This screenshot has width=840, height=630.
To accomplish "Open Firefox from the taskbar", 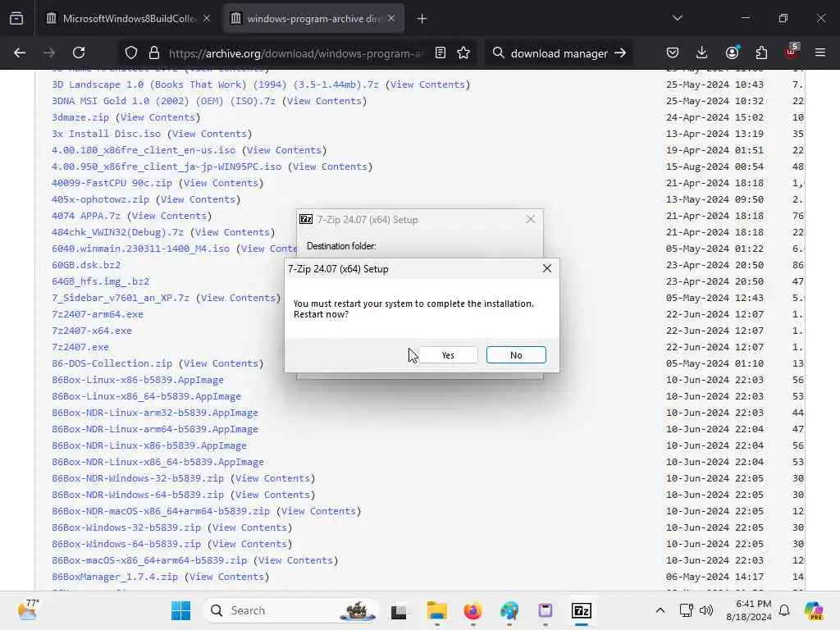I will coord(472,610).
